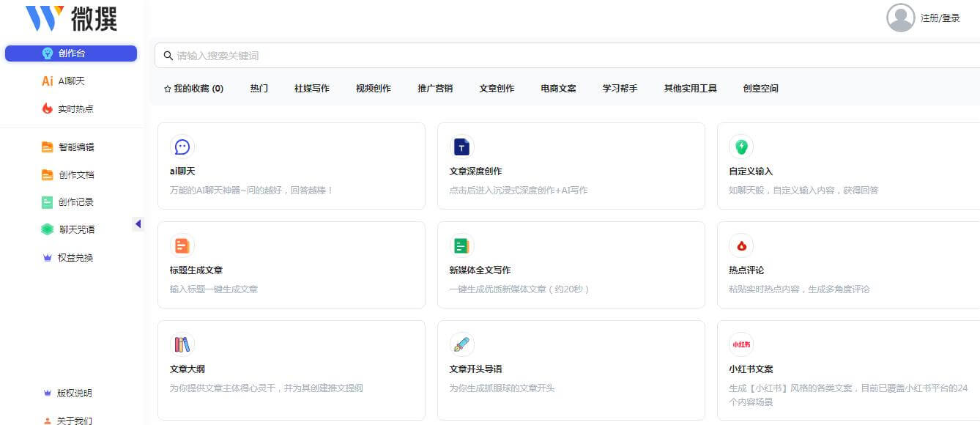Open 我的收藏 favorites tab
Viewport: 980px width, 425px height.
[x=193, y=89]
